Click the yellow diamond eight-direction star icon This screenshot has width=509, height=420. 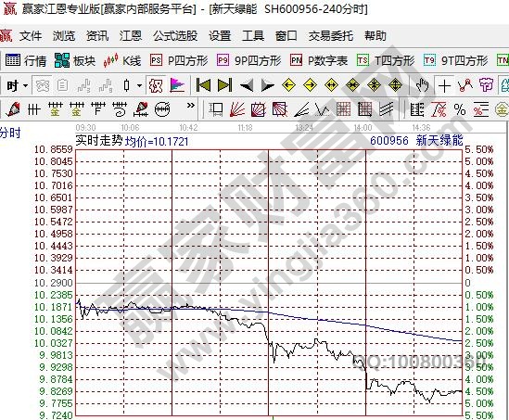(x=374, y=85)
